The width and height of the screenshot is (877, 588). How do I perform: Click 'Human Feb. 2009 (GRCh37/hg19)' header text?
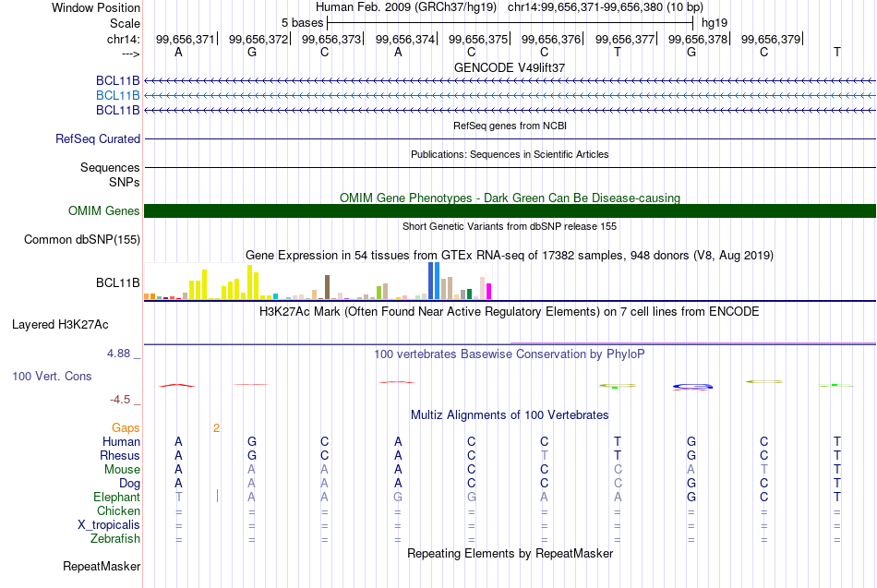pos(406,7)
